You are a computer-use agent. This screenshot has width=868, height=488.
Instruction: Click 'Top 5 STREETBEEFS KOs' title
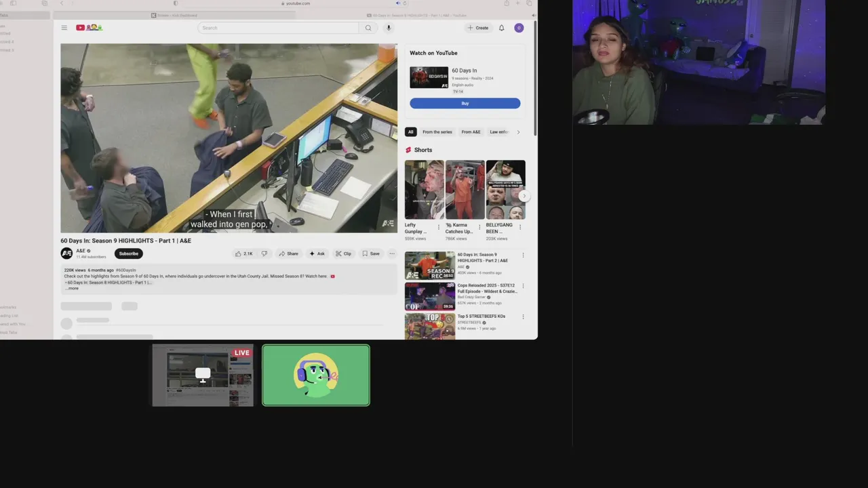click(481, 317)
